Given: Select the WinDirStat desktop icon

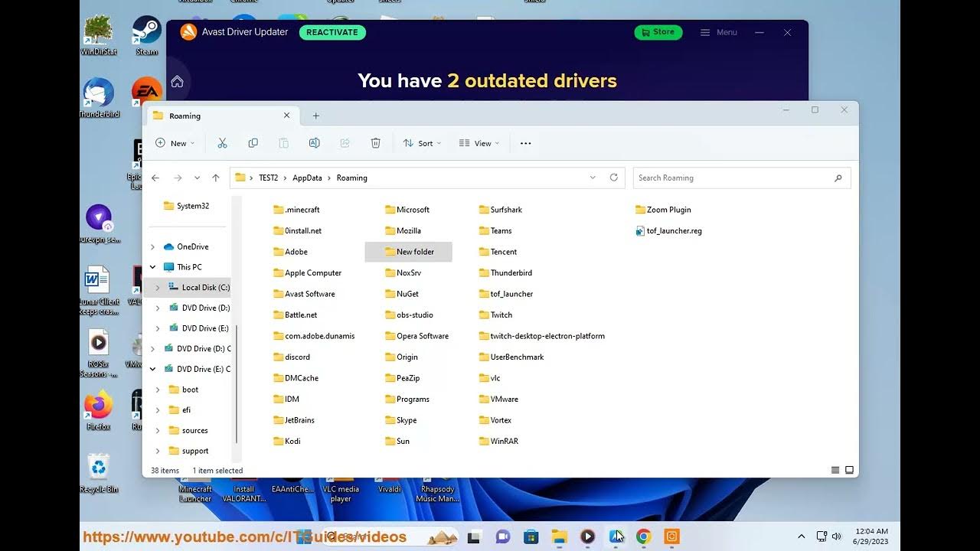Looking at the screenshot, I should pos(99,36).
